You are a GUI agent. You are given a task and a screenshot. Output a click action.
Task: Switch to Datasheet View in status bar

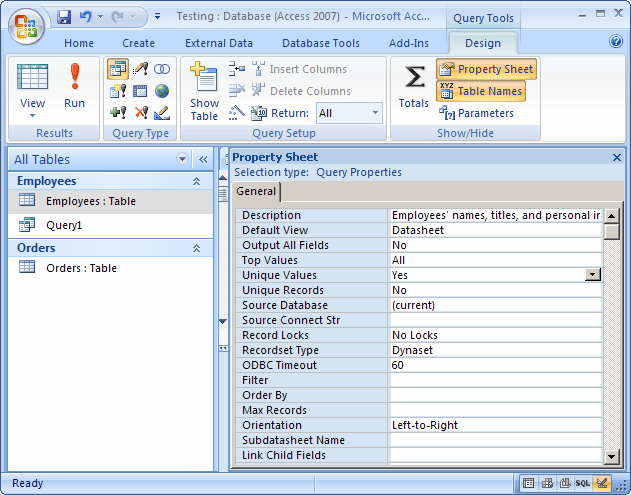[x=528, y=483]
